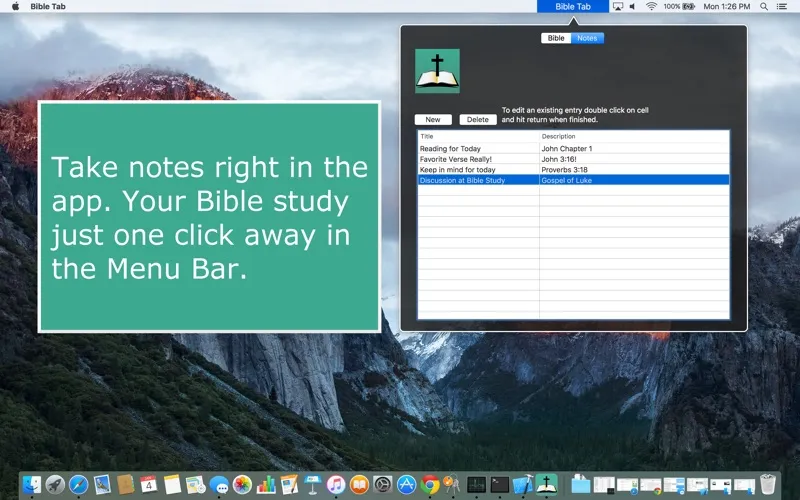The width and height of the screenshot is (800, 500).
Task: Select the 'Keep in mind for today' cell
Action: [x=478, y=169]
